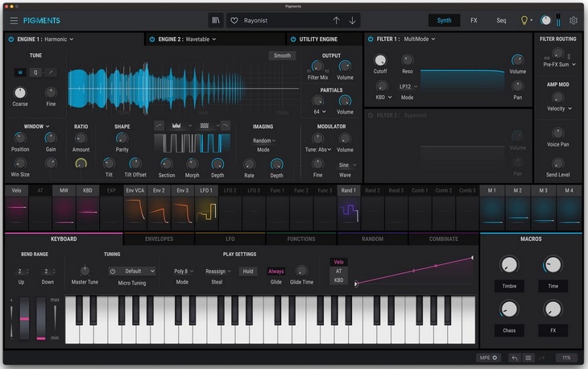588x369 pixels.
Task: Favorite the Rayonist preset with heart
Action: 234,21
